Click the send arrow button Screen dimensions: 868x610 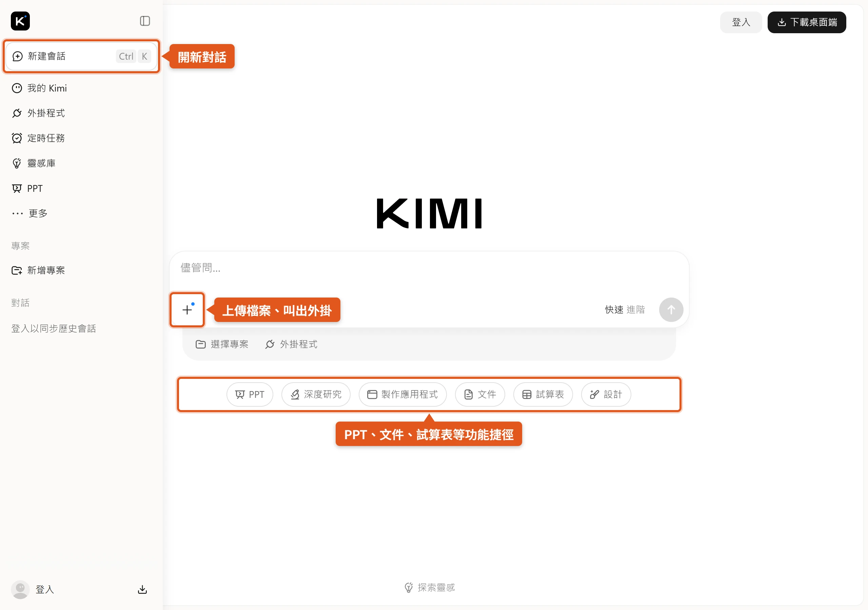[671, 309]
